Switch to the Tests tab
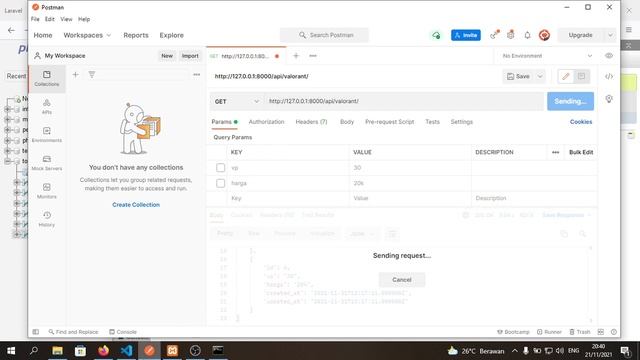This screenshot has height=360, width=640. point(432,122)
